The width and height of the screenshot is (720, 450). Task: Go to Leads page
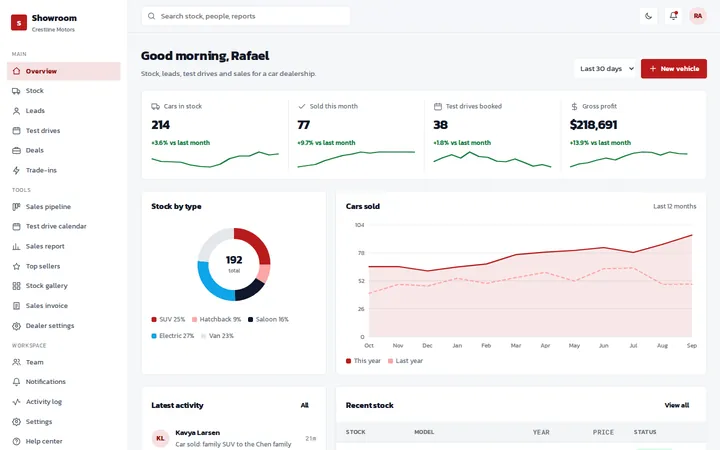[64, 111]
